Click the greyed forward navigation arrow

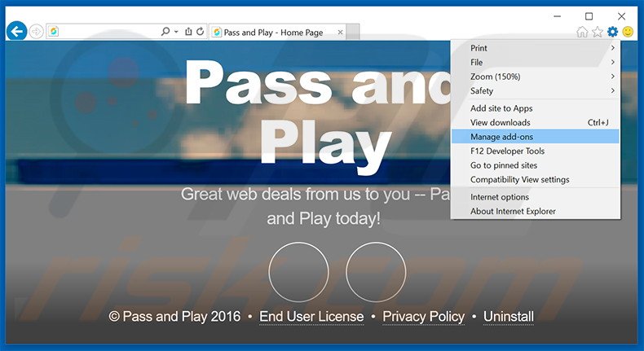click(x=36, y=32)
